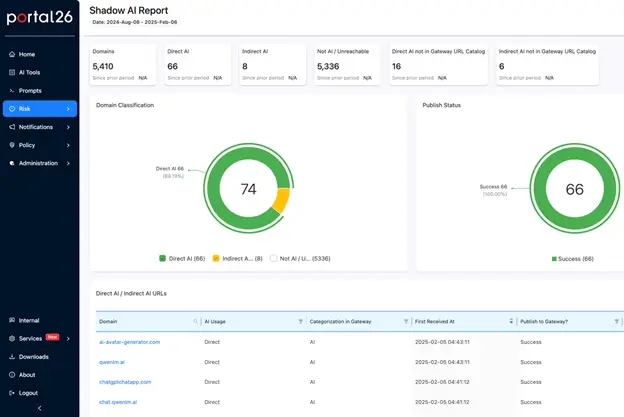The width and height of the screenshot is (624, 417).
Task: Click the Direct AI 66 summary card
Action: tap(197, 64)
